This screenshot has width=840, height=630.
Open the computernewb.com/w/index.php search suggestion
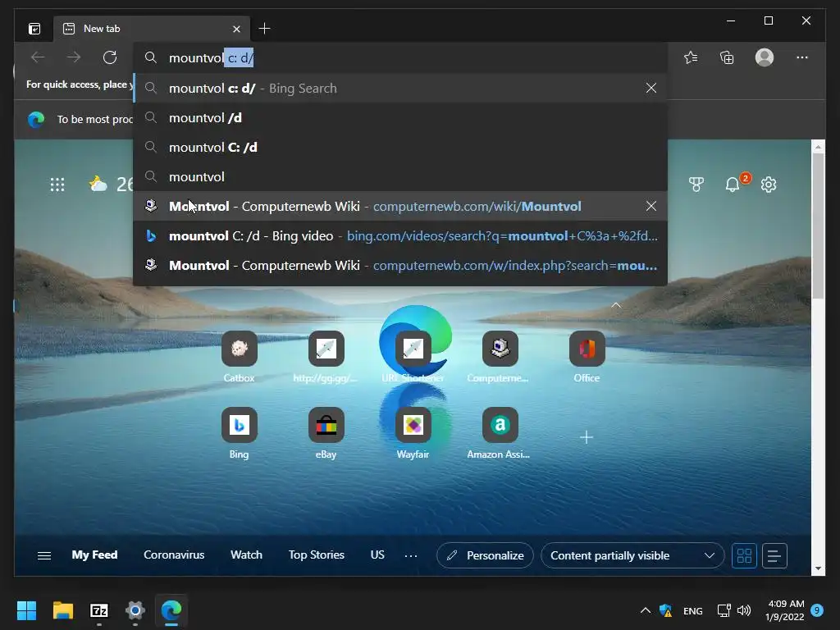[399, 265]
